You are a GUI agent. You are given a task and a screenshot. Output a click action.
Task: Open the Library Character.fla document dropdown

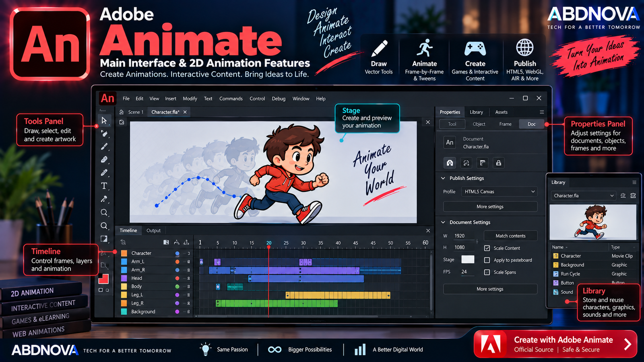coord(584,195)
